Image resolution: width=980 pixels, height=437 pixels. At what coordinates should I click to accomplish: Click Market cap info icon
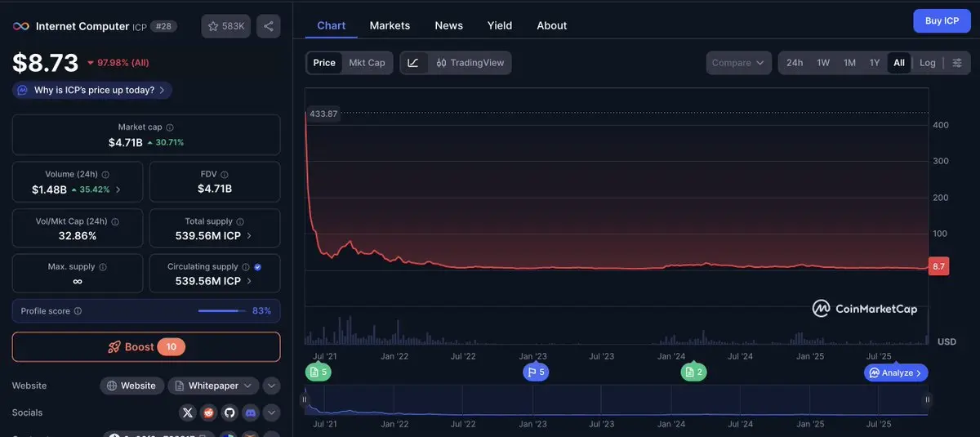[x=170, y=127]
